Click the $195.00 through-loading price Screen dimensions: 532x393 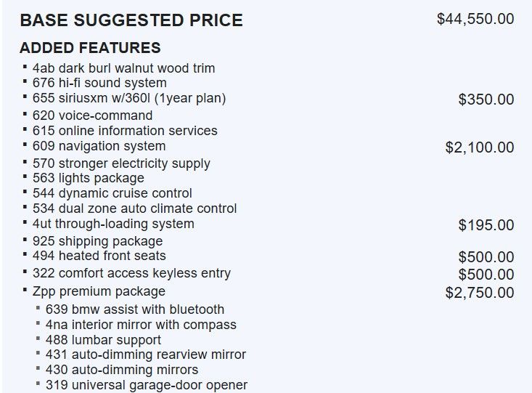[486, 225]
